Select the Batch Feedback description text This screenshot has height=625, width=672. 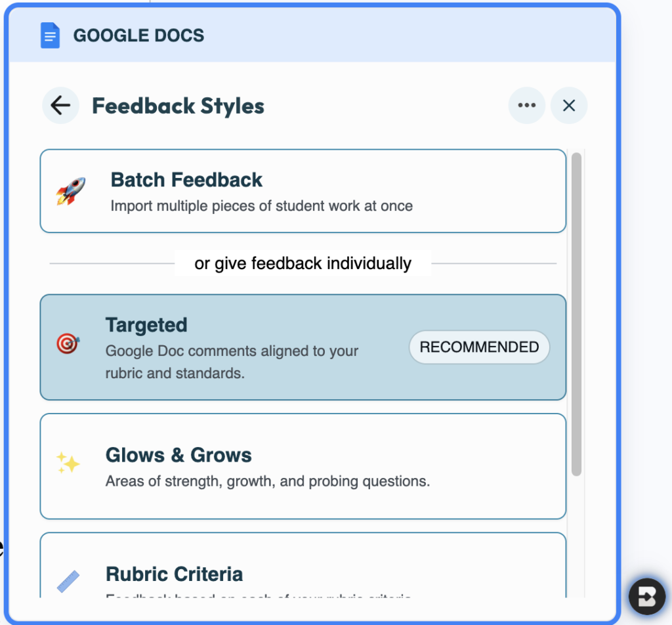pyautogui.click(x=261, y=205)
